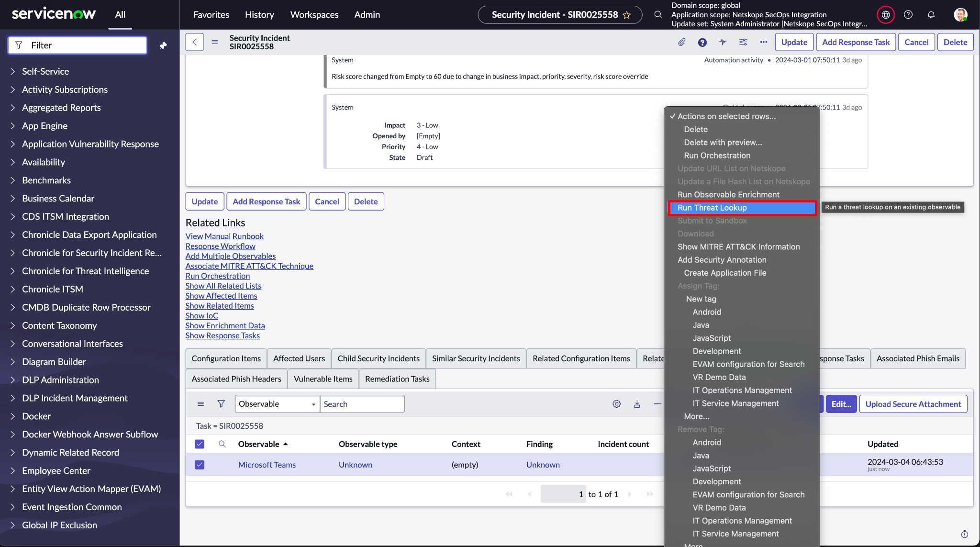Open the Vulnerable Items tab
Screen dimensions: 980x547
pos(323,379)
